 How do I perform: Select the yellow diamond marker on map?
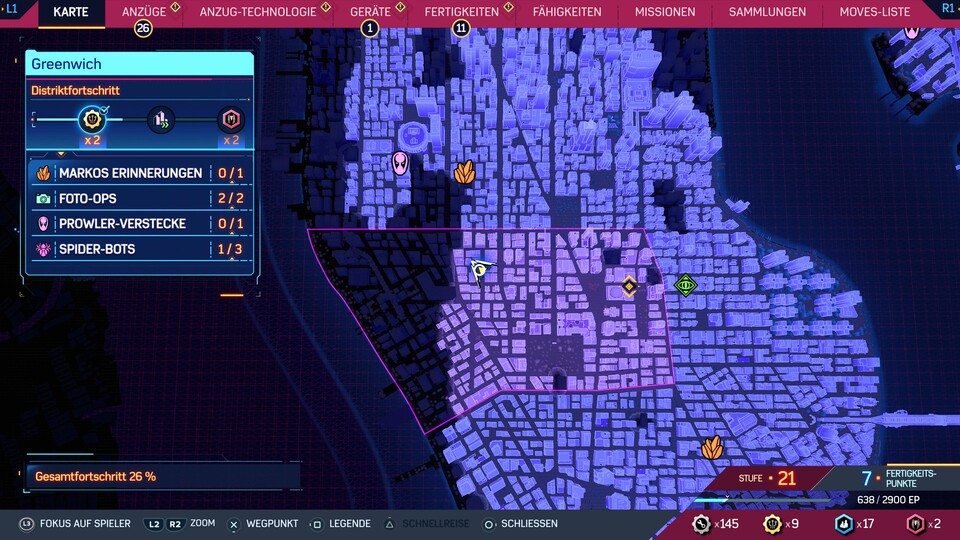tap(629, 286)
